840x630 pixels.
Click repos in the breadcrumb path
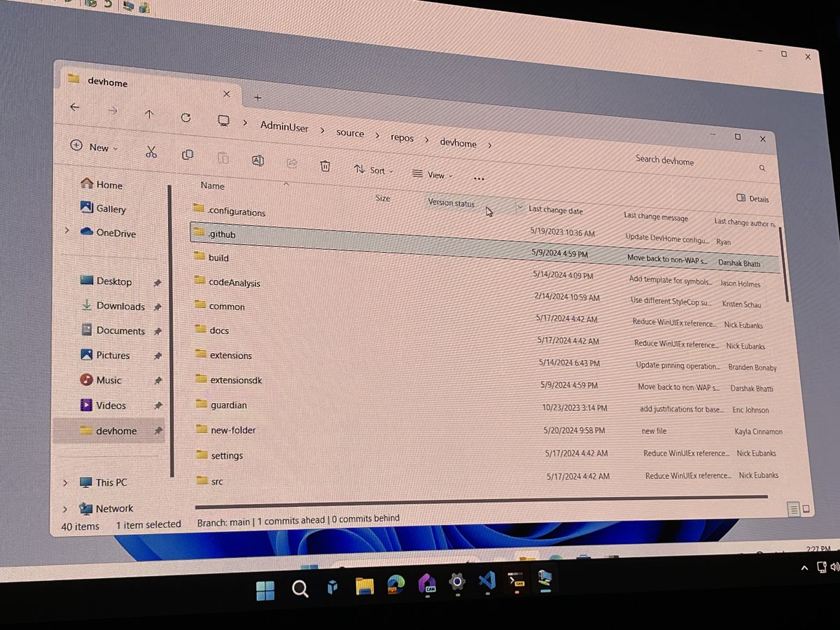[x=402, y=137]
